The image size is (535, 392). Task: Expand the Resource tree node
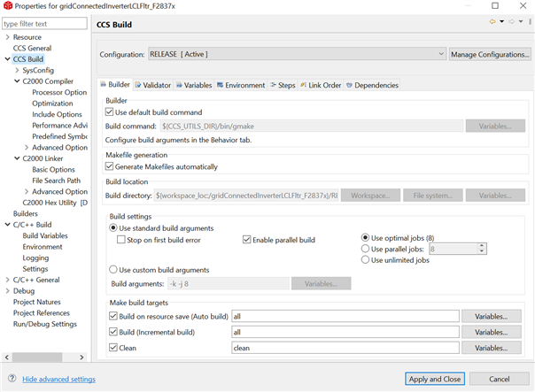coord(8,37)
